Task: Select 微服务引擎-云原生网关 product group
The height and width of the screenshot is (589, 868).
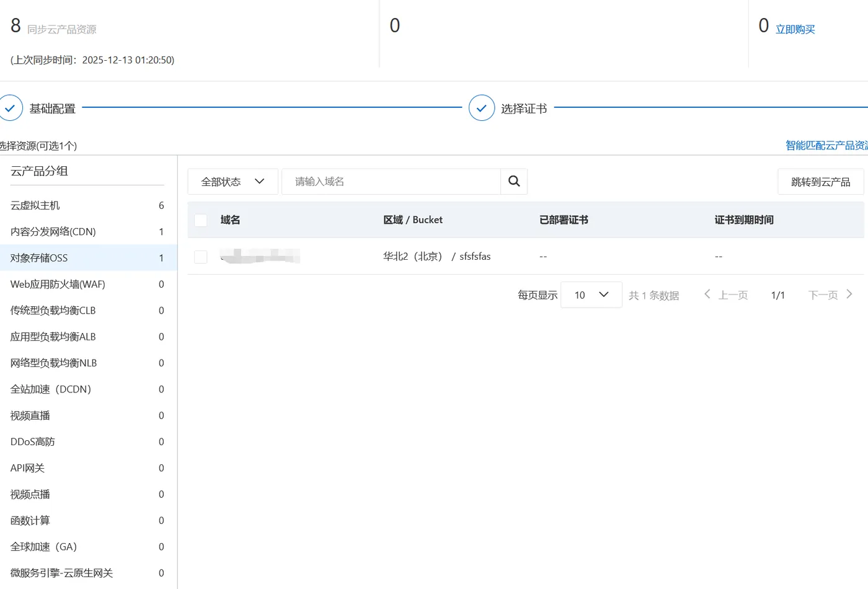Action: (x=87, y=573)
